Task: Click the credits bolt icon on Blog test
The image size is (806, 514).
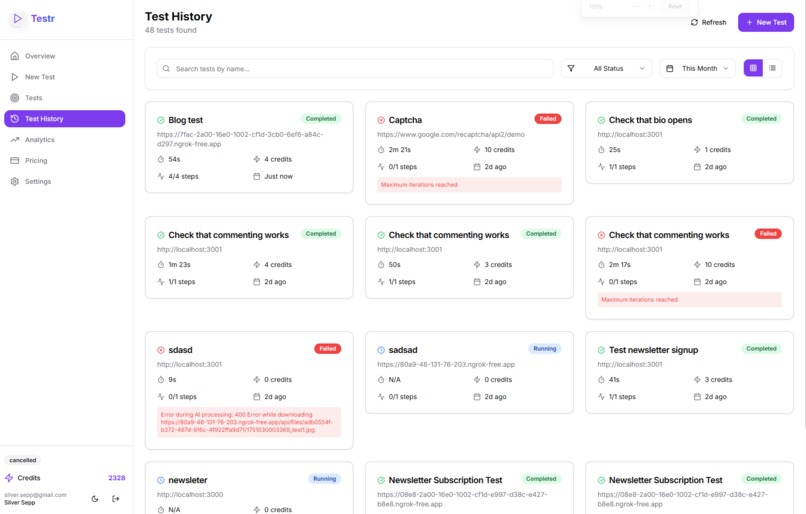Action: point(257,159)
